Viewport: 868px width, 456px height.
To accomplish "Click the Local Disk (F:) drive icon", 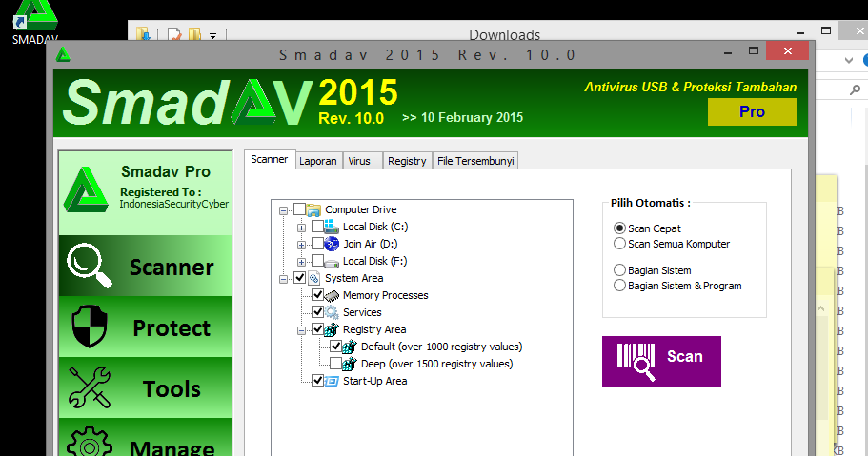I will [332, 262].
